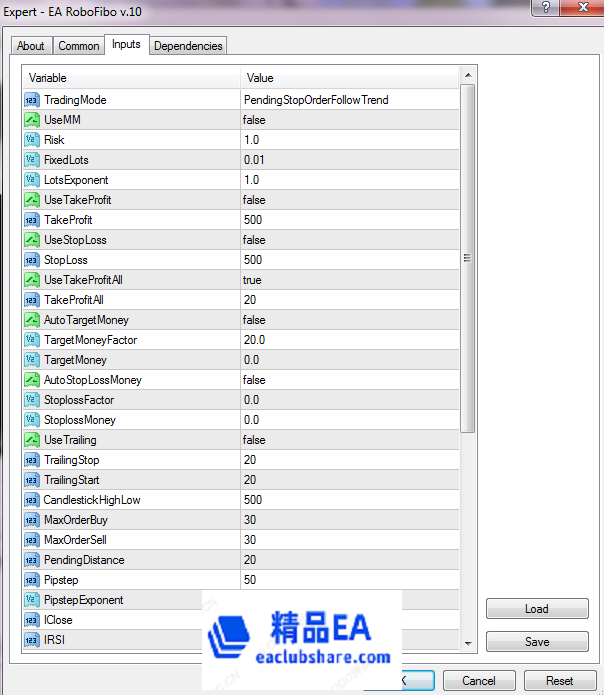
Task: Switch to the About tab
Action: (x=31, y=46)
